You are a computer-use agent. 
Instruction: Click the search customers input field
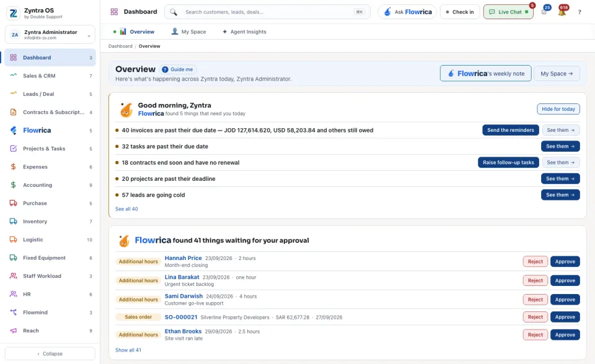pyautogui.click(x=267, y=12)
